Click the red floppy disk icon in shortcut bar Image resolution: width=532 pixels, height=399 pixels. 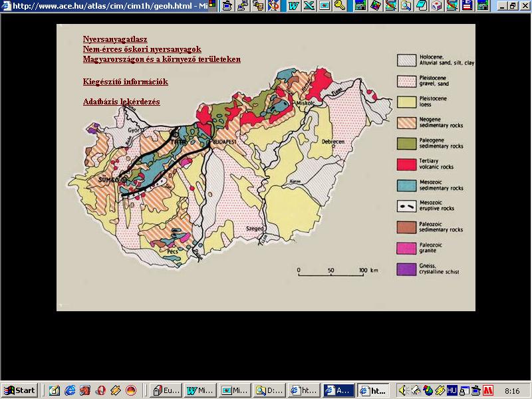(467, 6)
